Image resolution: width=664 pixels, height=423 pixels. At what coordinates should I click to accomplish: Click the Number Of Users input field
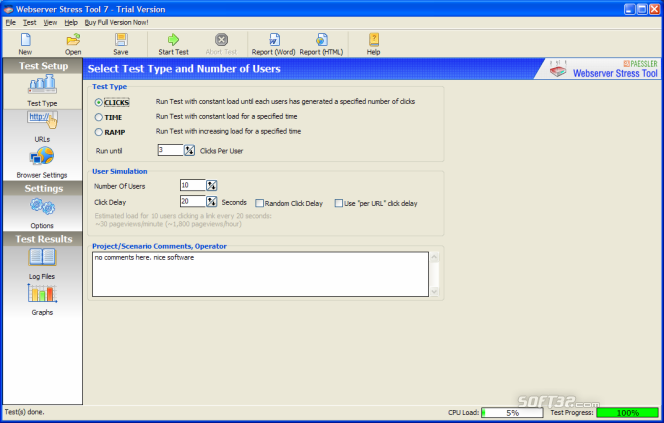[192, 185]
